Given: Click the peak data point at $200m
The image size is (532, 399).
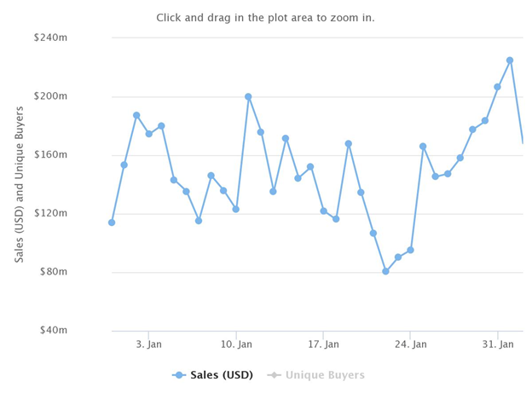Looking at the screenshot, I should (x=248, y=97).
